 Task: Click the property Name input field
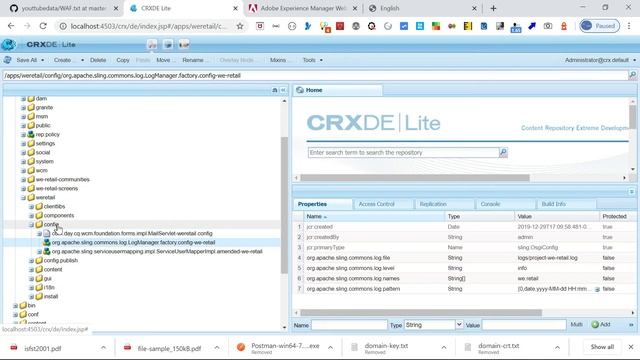click(x=349, y=324)
